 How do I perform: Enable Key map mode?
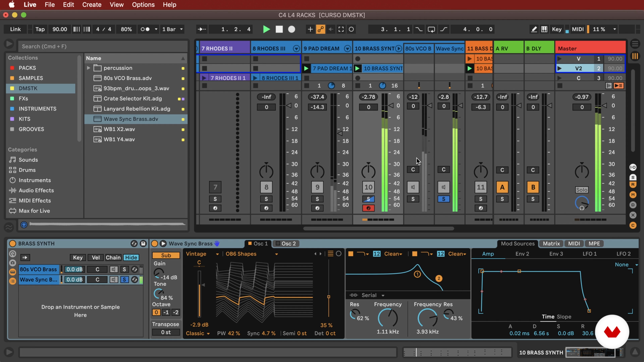557,29
